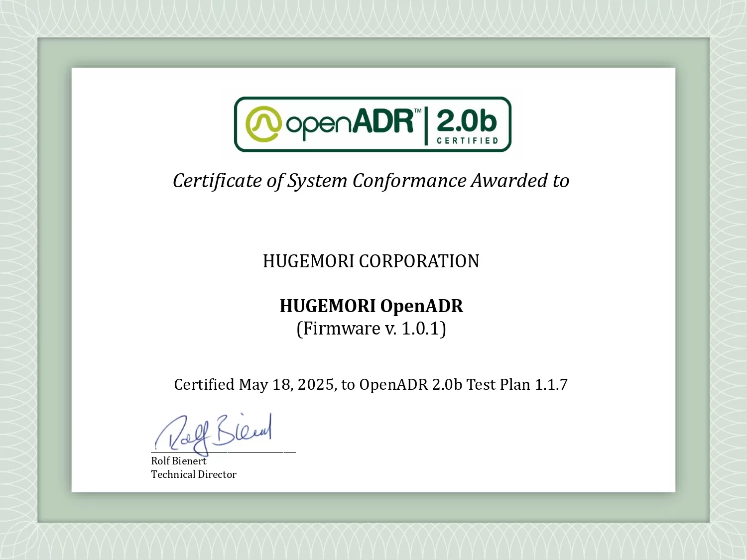Click the OpenADR 2.0b Certified logo

tap(373, 124)
